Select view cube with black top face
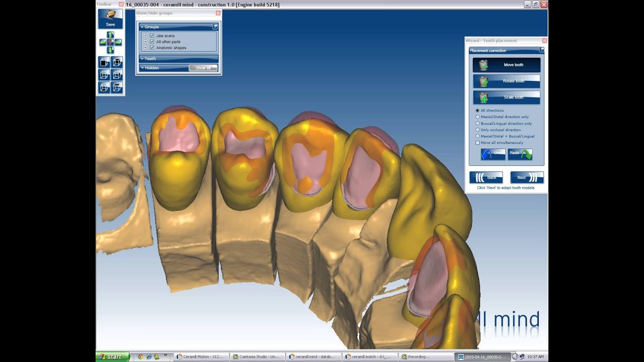Image resolution: width=644 pixels, height=362 pixels. [x=117, y=87]
